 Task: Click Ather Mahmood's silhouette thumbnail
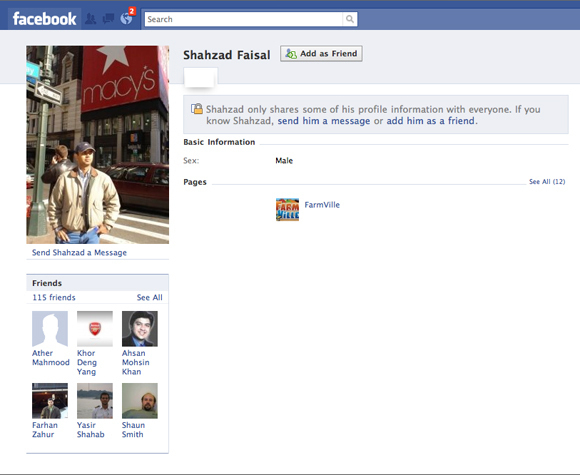(50, 329)
